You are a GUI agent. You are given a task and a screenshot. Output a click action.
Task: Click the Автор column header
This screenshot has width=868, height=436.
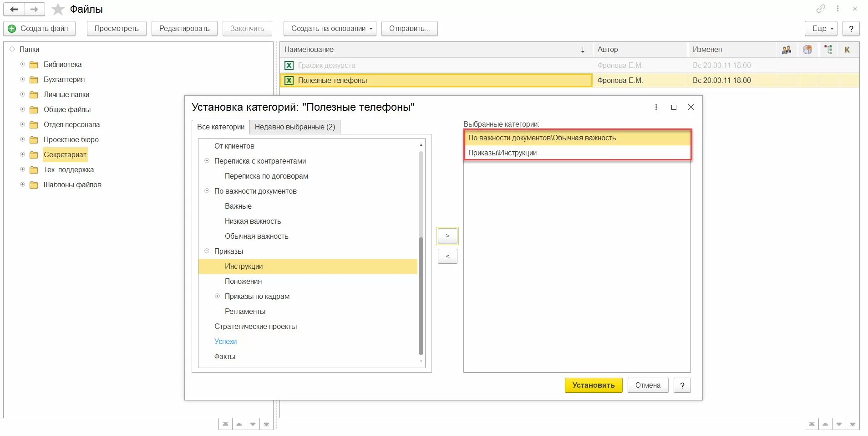(640, 50)
